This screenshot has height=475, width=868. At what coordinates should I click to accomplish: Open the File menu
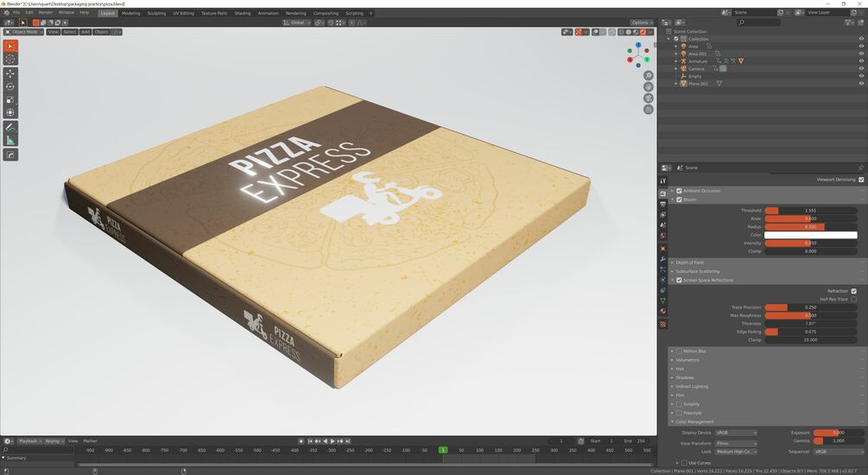click(x=16, y=13)
